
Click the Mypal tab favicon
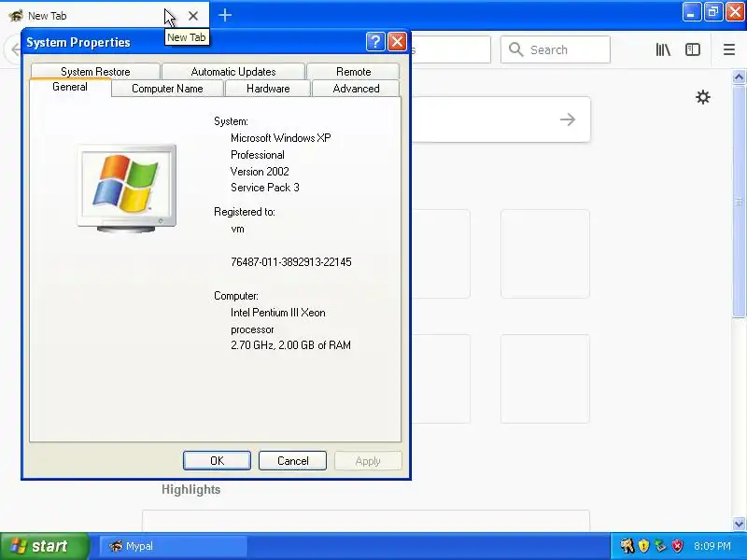[x=16, y=16]
